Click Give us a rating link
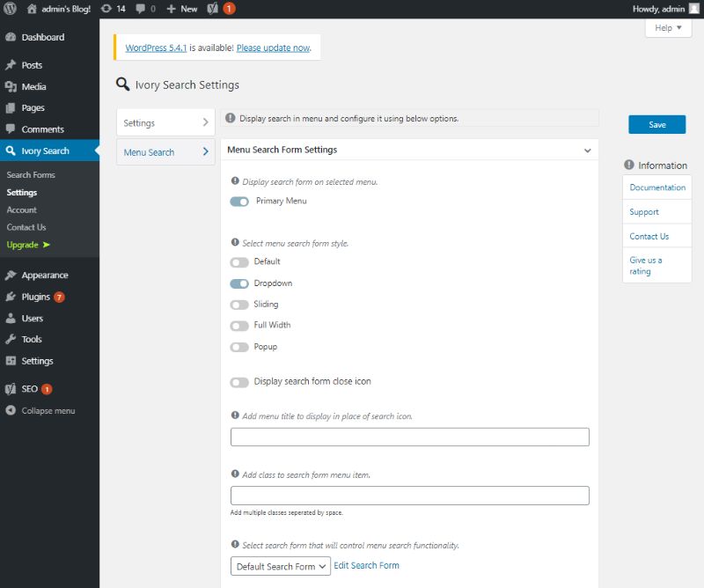The height and width of the screenshot is (588, 704). (645, 266)
